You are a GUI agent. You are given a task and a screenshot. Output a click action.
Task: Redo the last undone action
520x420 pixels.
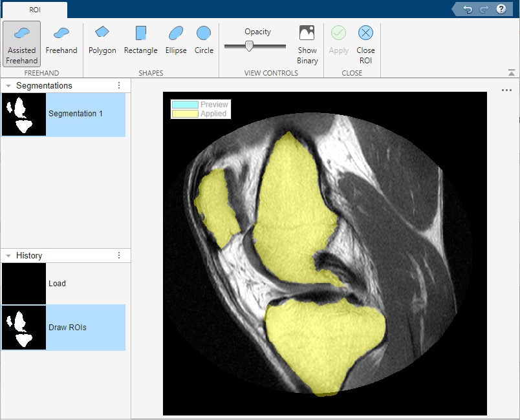click(x=484, y=9)
